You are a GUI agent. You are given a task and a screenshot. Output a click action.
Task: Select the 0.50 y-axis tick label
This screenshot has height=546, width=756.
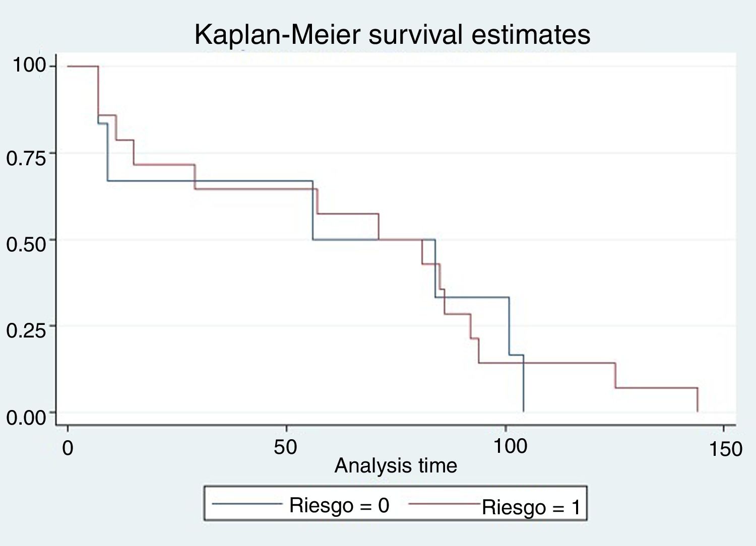[x=26, y=244]
